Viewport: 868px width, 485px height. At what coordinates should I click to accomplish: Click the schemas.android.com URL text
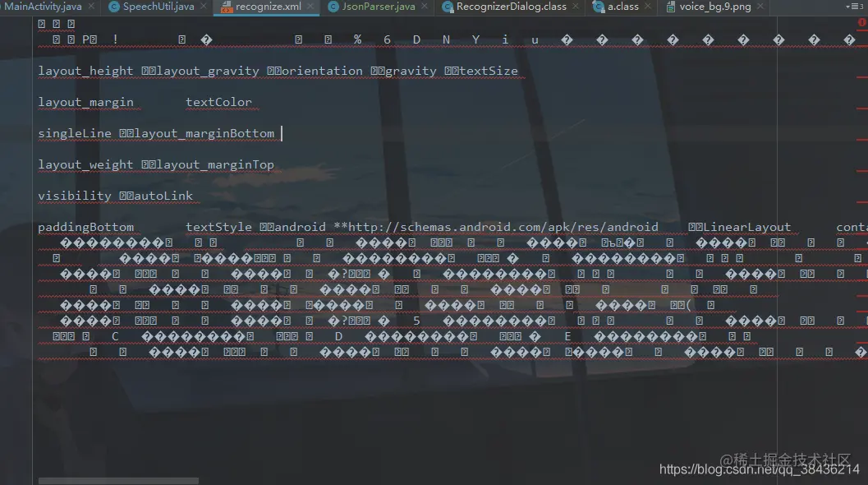click(x=503, y=227)
